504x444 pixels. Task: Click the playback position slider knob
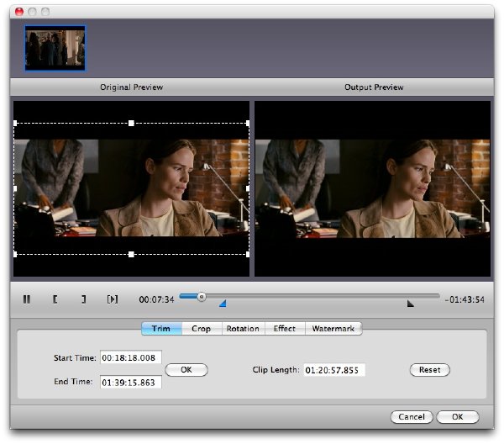tap(202, 297)
